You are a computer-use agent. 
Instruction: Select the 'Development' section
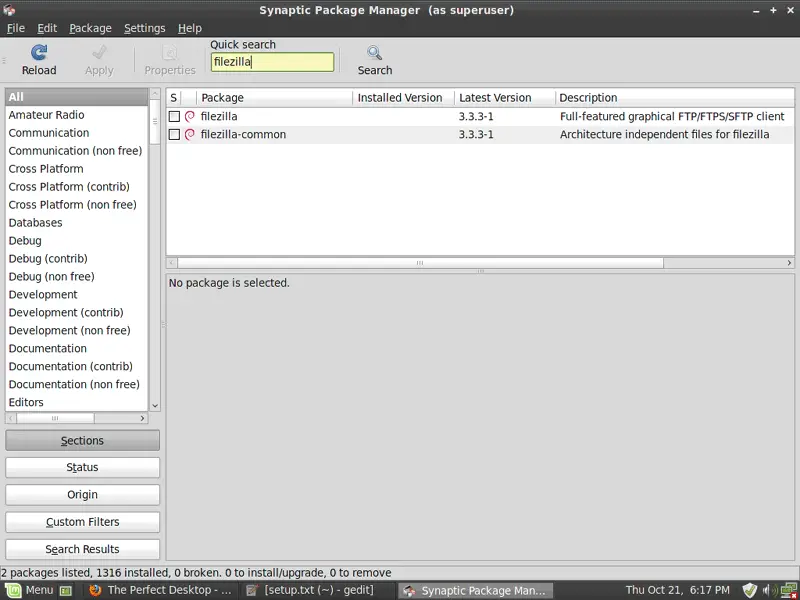pos(77,294)
